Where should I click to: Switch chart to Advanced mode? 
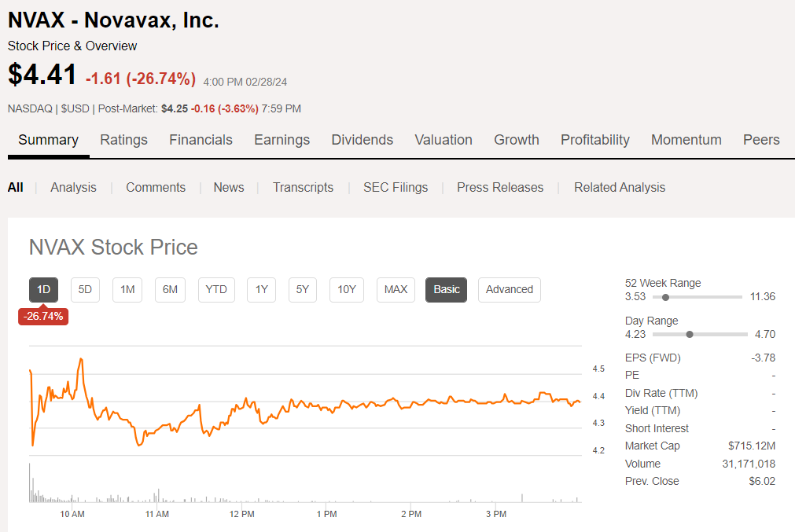point(510,289)
